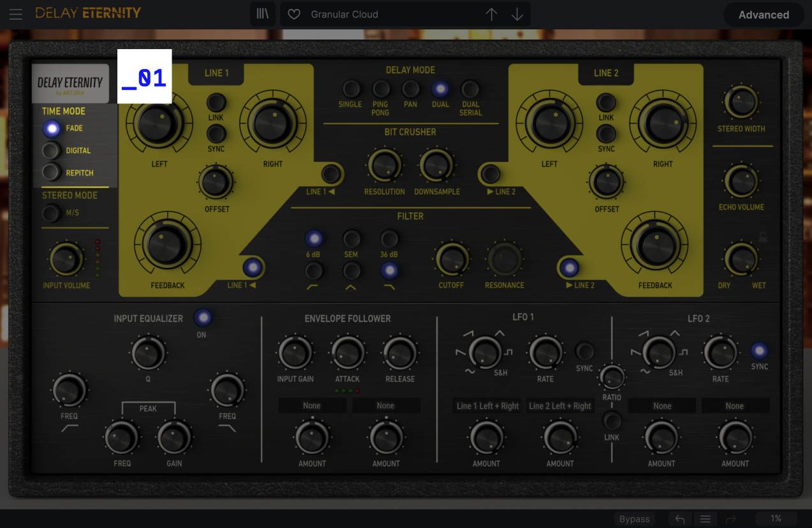Click the Dry/Wet lock icon

click(x=762, y=238)
